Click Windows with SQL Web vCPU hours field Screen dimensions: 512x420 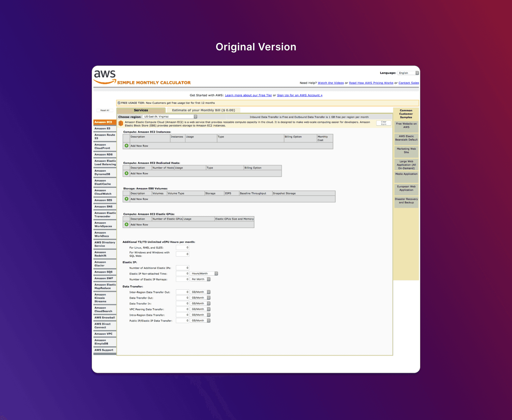[x=182, y=254]
